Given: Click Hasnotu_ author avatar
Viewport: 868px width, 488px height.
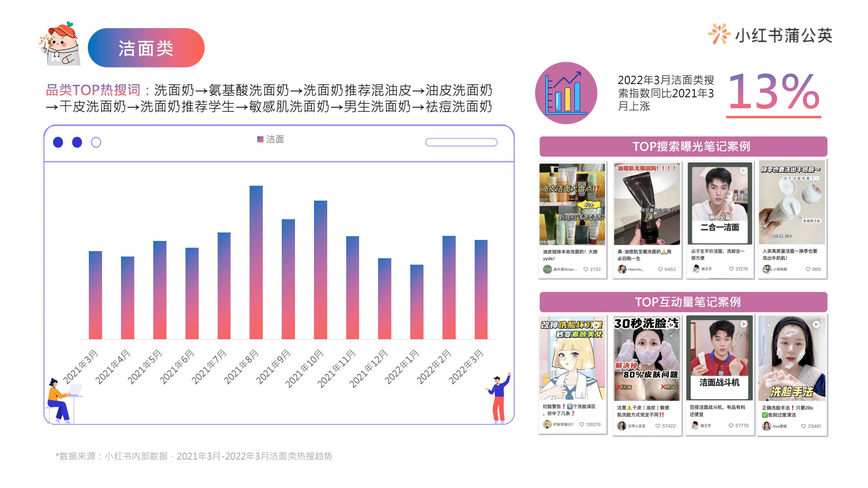Looking at the screenshot, I should tap(622, 269).
